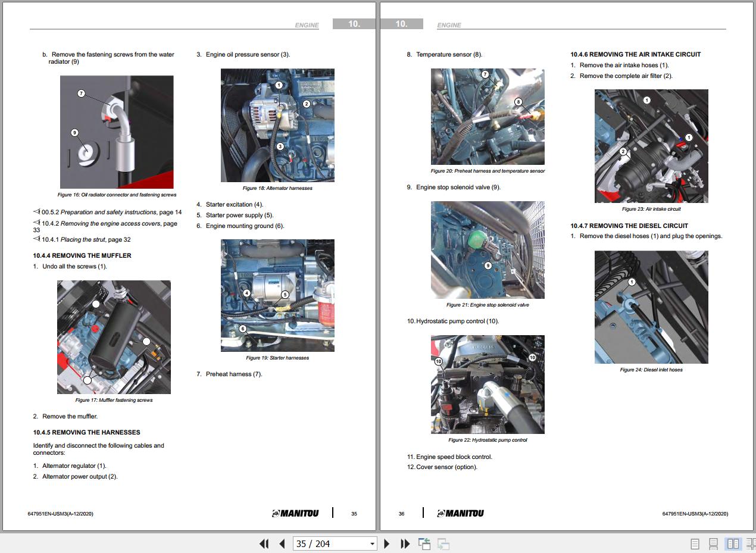Click Figure 23 air intake circuit image
This screenshot has height=553, width=756.
(x=651, y=146)
